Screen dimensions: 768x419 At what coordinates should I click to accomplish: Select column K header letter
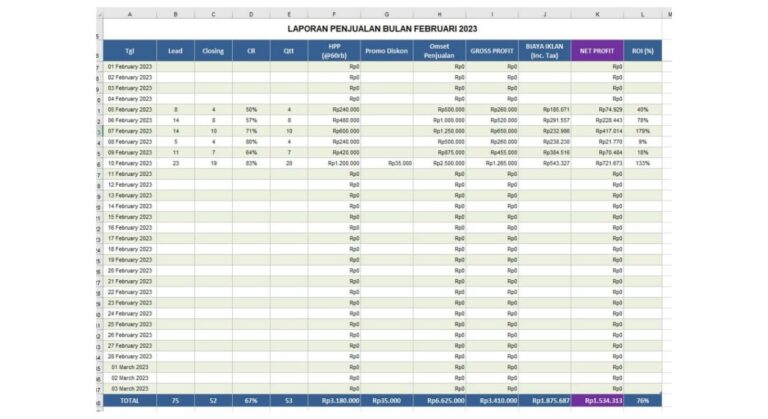597,15
